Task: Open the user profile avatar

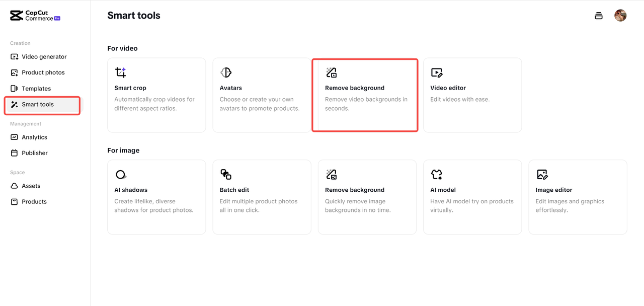Action: click(620, 16)
